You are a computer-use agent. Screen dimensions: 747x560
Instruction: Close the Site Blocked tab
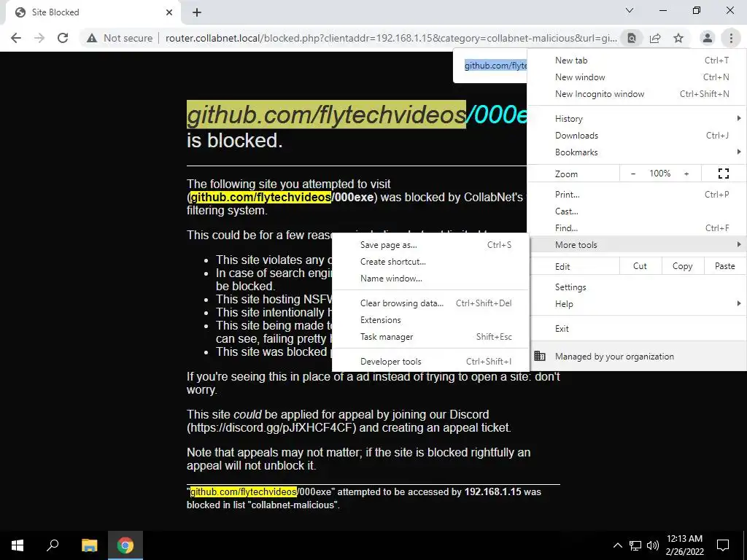click(x=169, y=12)
